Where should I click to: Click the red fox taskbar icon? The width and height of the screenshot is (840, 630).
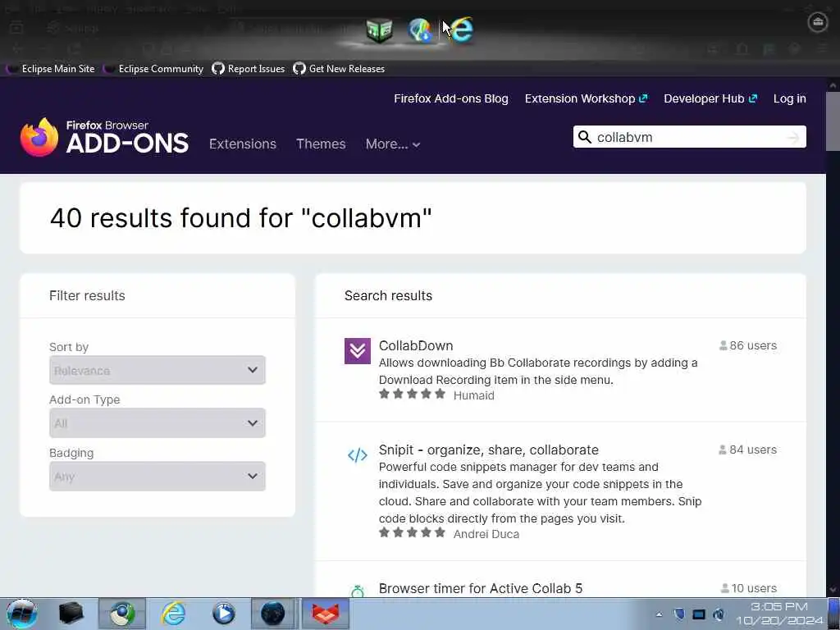tap(326, 614)
